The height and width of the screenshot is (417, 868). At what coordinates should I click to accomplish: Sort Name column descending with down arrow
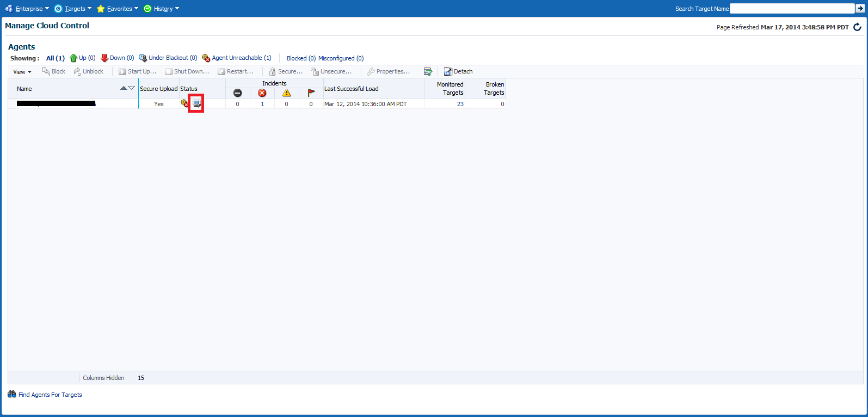131,88
